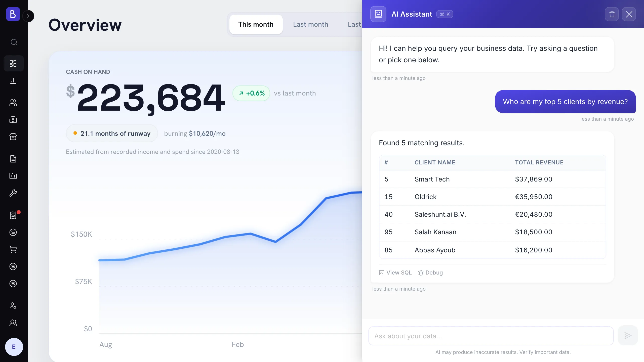
Task: Open the search icon in sidebar
Action: (14, 42)
